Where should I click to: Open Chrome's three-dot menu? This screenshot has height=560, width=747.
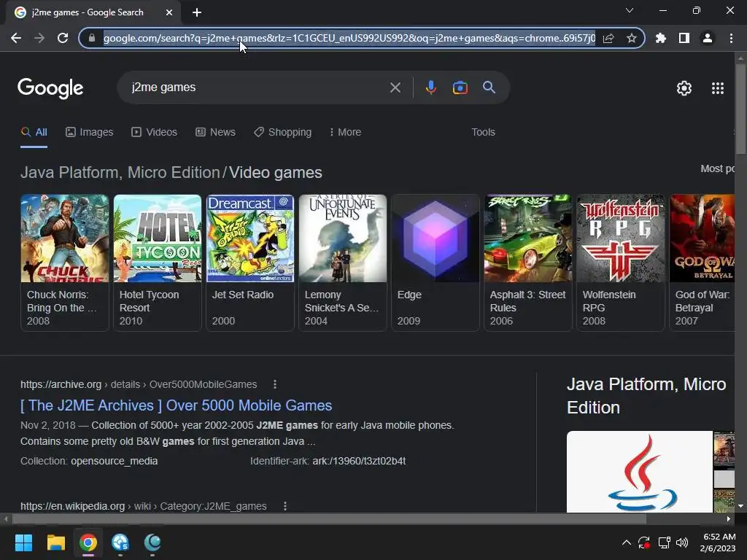coord(731,38)
